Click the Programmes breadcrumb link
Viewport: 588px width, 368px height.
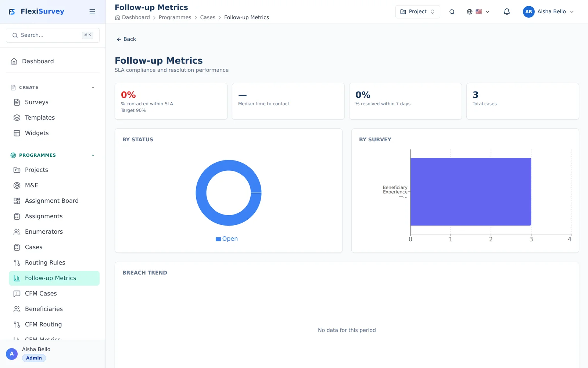[x=175, y=17]
